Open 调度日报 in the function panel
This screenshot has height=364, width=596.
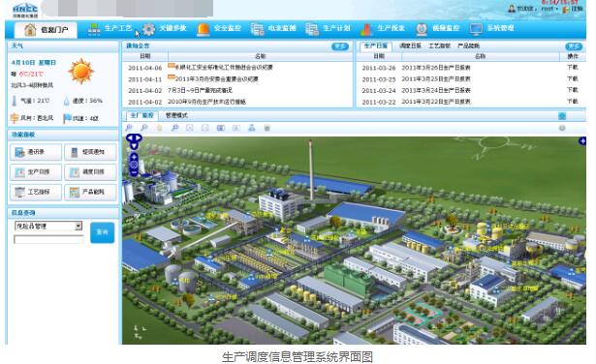pos(90,172)
